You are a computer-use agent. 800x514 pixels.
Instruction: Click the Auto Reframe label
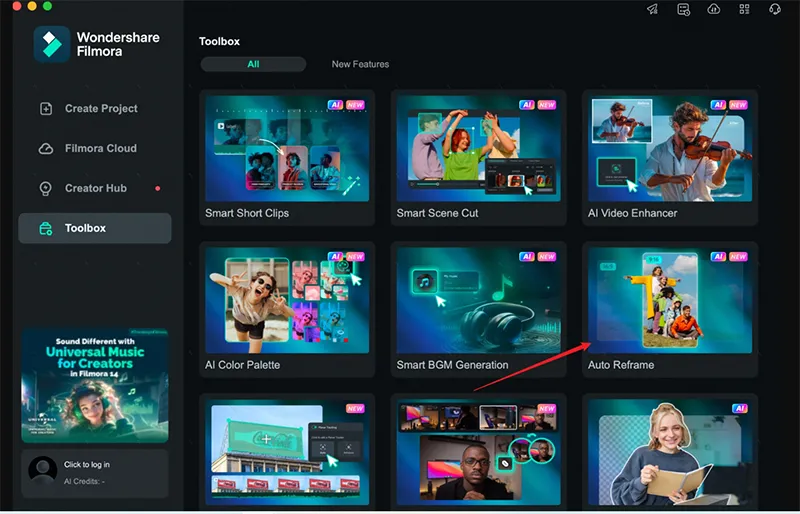click(x=621, y=365)
